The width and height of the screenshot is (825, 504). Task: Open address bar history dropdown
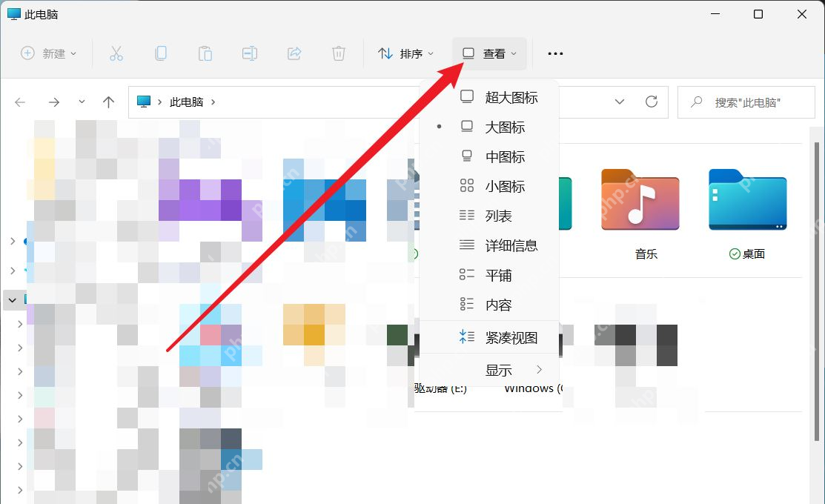[x=620, y=102]
